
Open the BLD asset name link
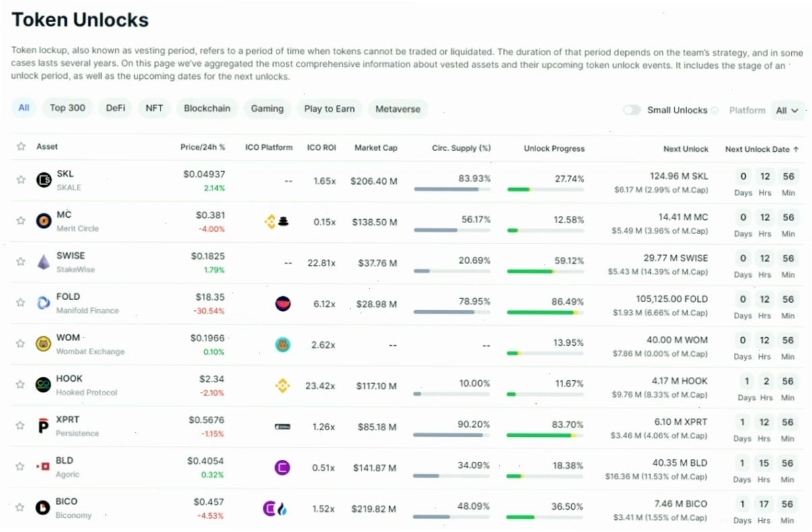pyautogui.click(x=65, y=461)
